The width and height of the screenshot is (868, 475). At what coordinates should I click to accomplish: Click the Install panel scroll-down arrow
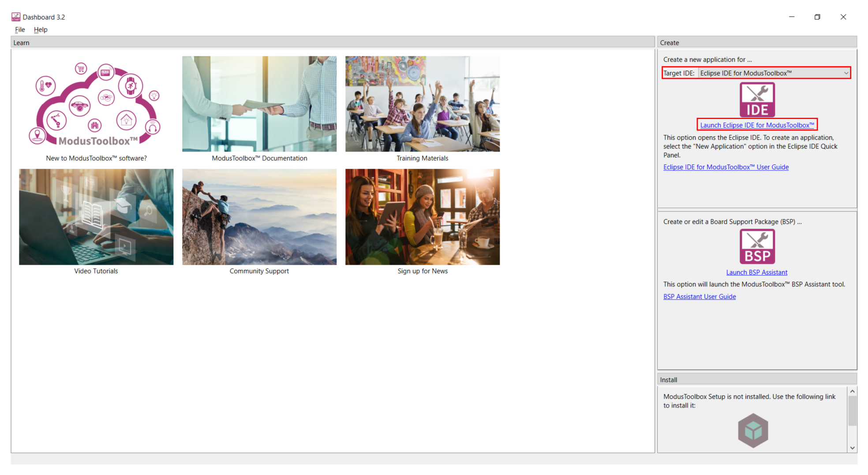[x=852, y=448]
